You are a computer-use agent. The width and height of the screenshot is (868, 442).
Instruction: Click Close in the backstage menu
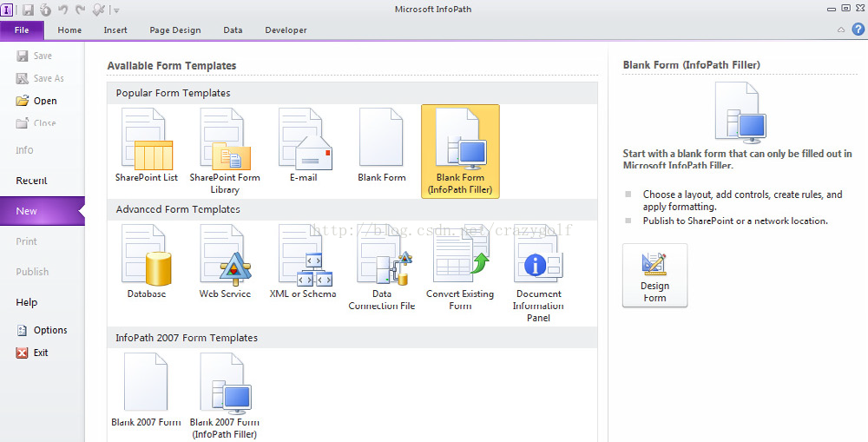(36, 123)
